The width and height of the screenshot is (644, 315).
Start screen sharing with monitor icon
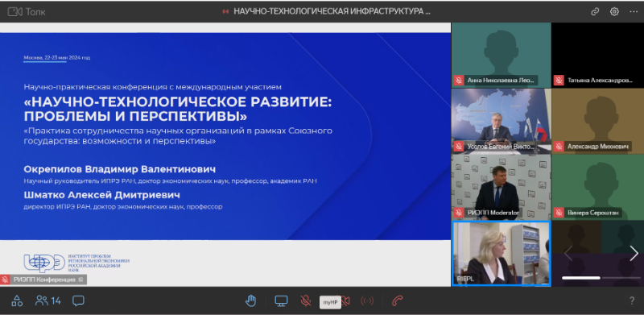pyautogui.click(x=281, y=301)
